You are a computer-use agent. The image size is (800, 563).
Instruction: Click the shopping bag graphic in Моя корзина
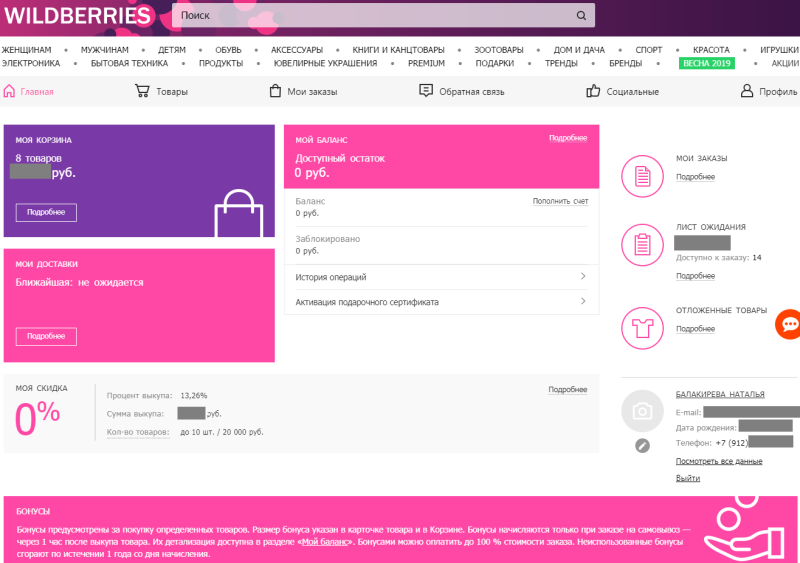(x=239, y=213)
